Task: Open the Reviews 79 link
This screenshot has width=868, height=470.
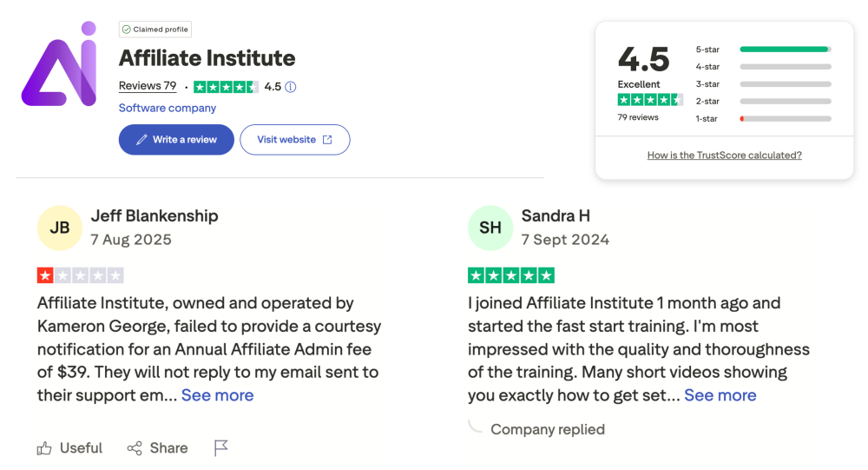Action: 148,86
